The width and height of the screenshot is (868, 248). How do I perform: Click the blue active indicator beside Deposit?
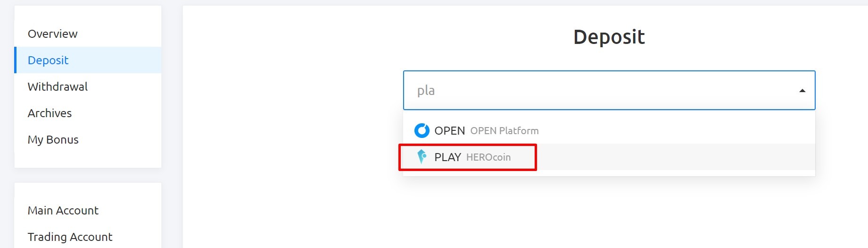(16, 60)
